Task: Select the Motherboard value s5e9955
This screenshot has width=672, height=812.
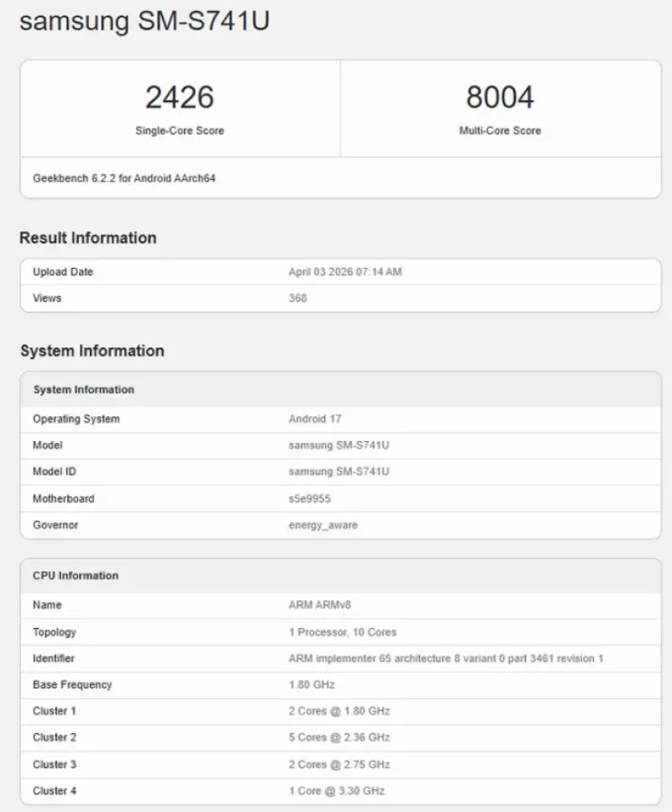Action: [305, 498]
